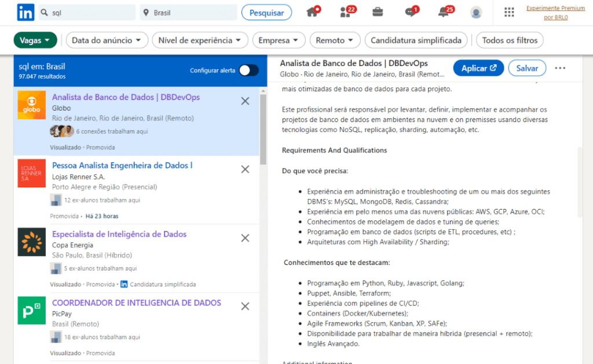This screenshot has width=593, height=364.
Task: Open Experimente Premium por BRL0 link
Action: (x=555, y=13)
